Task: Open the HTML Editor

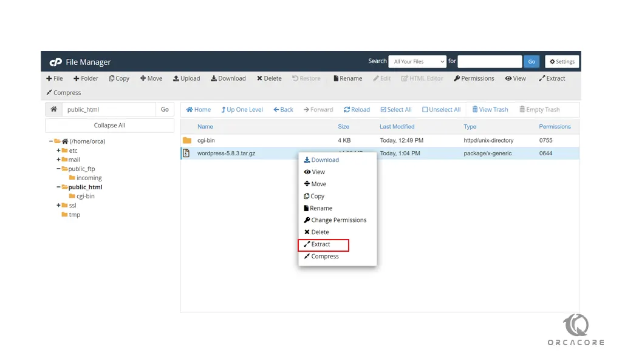Action: coord(422,78)
